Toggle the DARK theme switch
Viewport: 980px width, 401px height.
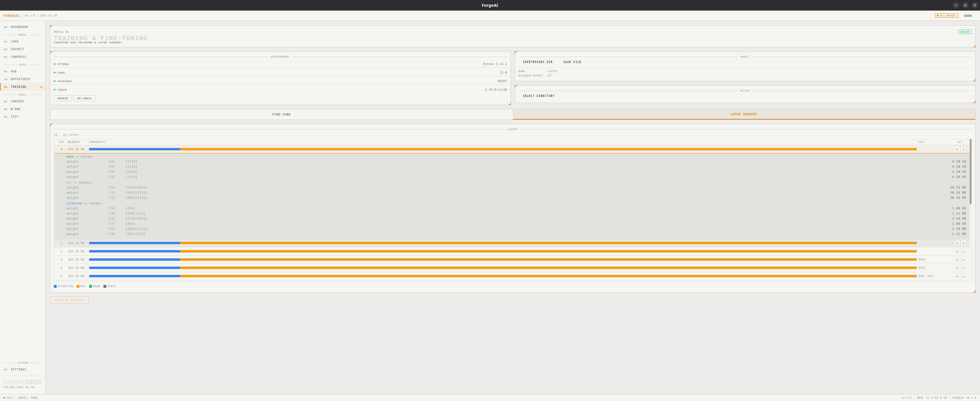[x=968, y=16]
